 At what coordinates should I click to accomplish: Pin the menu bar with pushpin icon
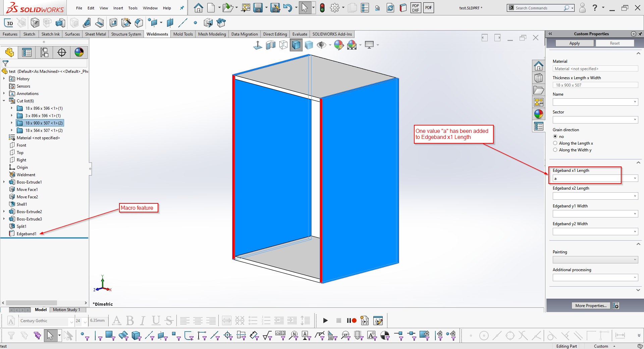(x=182, y=8)
